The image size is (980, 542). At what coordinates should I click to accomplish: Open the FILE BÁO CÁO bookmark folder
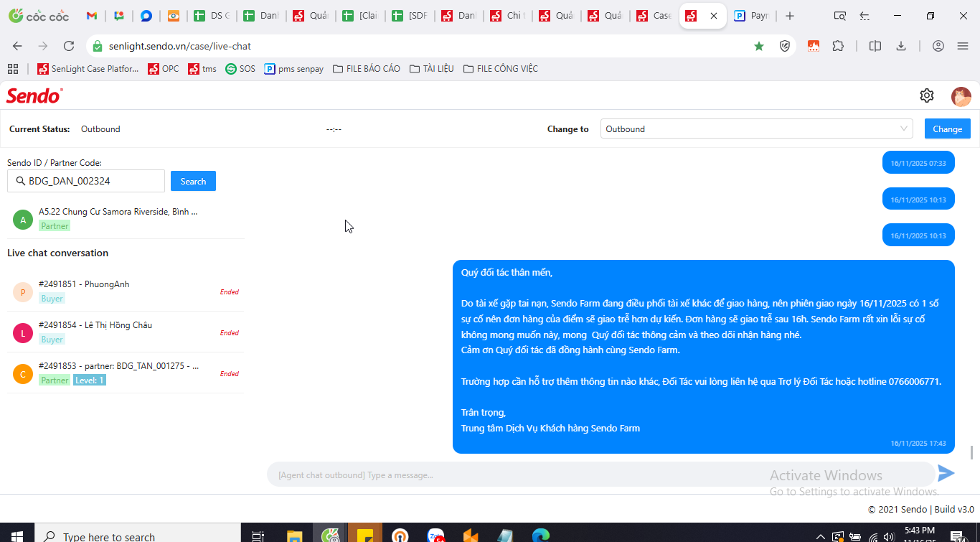(x=367, y=69)
